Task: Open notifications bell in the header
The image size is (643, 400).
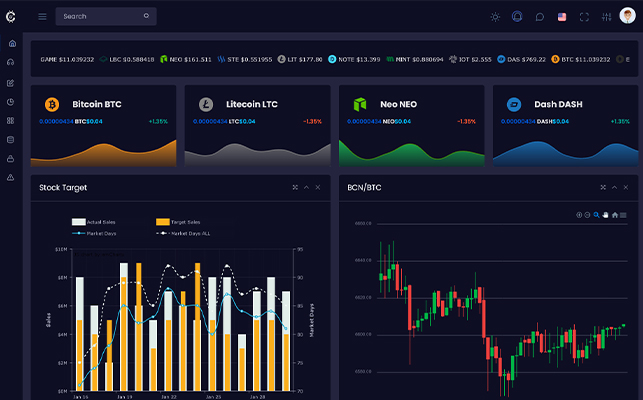Action: (517, 16)
